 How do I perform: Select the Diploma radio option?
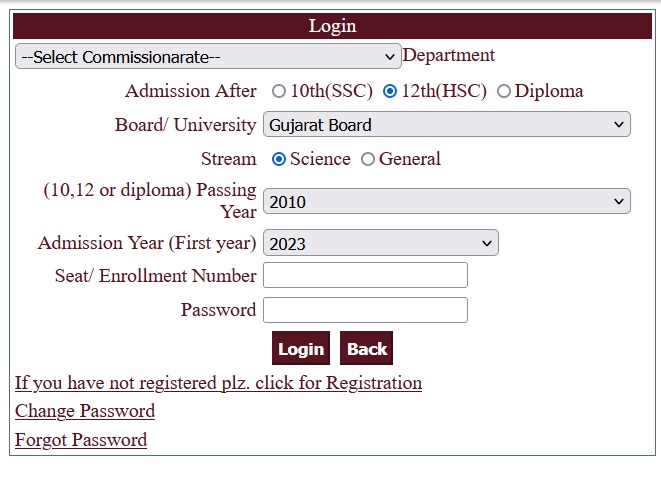(x=504, y=91)
